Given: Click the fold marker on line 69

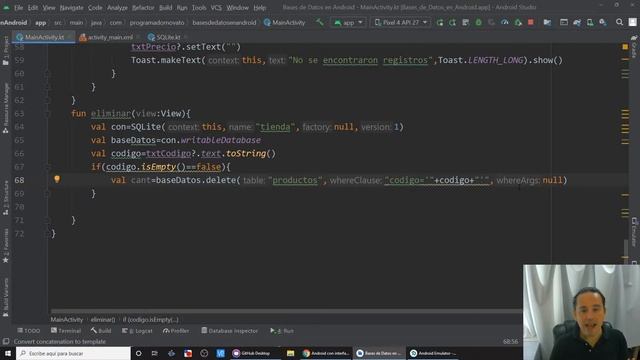Looking at the screenshot, I should click(47, 193).
